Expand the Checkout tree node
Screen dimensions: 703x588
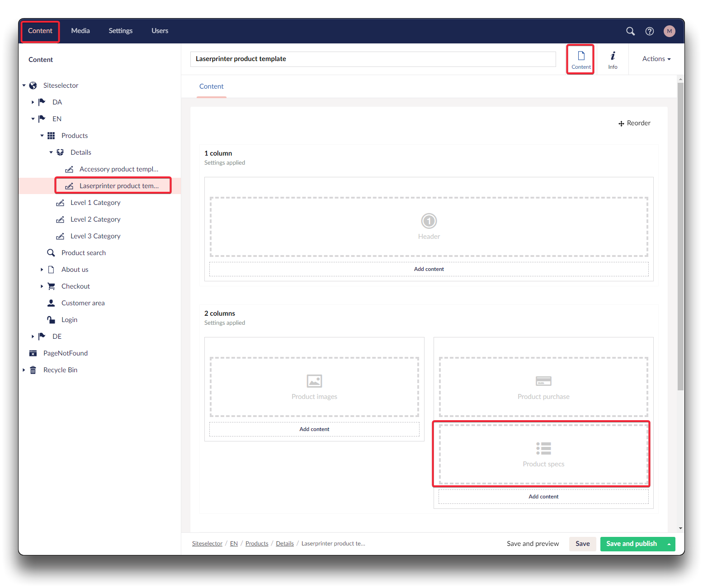[42, 286]
